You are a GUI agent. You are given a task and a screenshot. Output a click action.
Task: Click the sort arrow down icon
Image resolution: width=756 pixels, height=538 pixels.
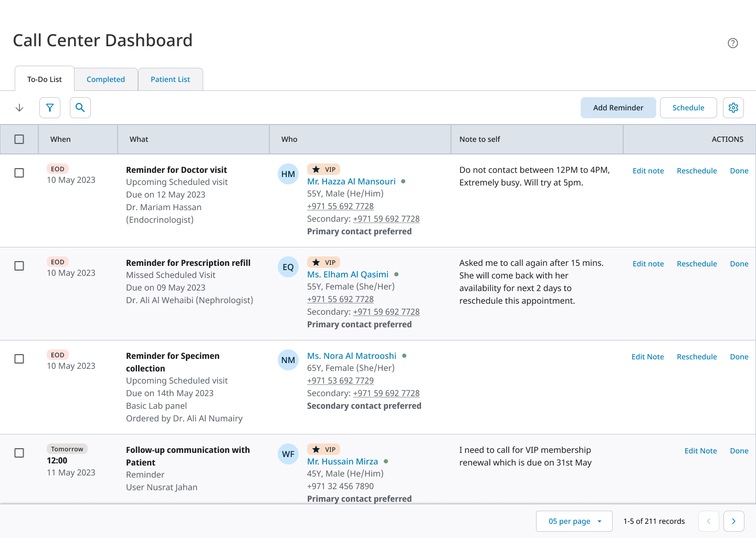tap(19, 108)
